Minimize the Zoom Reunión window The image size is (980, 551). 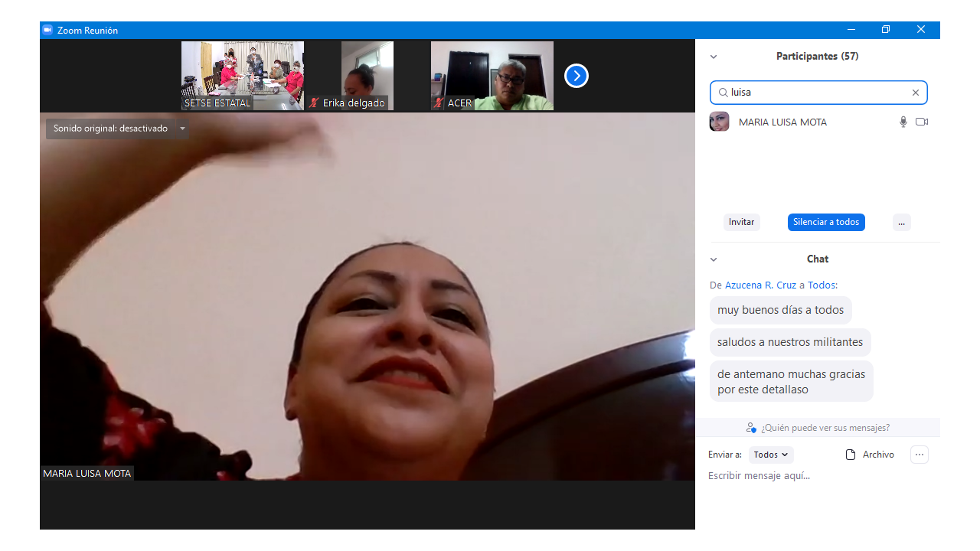[851, 30]
